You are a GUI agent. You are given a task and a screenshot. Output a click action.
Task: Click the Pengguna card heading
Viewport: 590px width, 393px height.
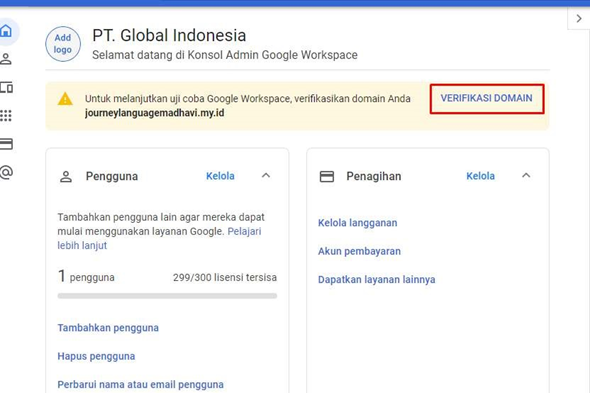(112, 176)
